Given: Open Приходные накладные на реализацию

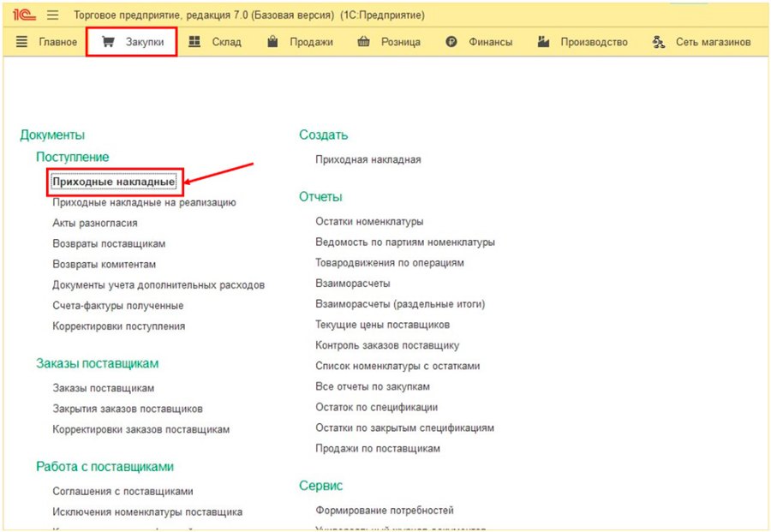Looking at the screenshot, I should (144, 202).
